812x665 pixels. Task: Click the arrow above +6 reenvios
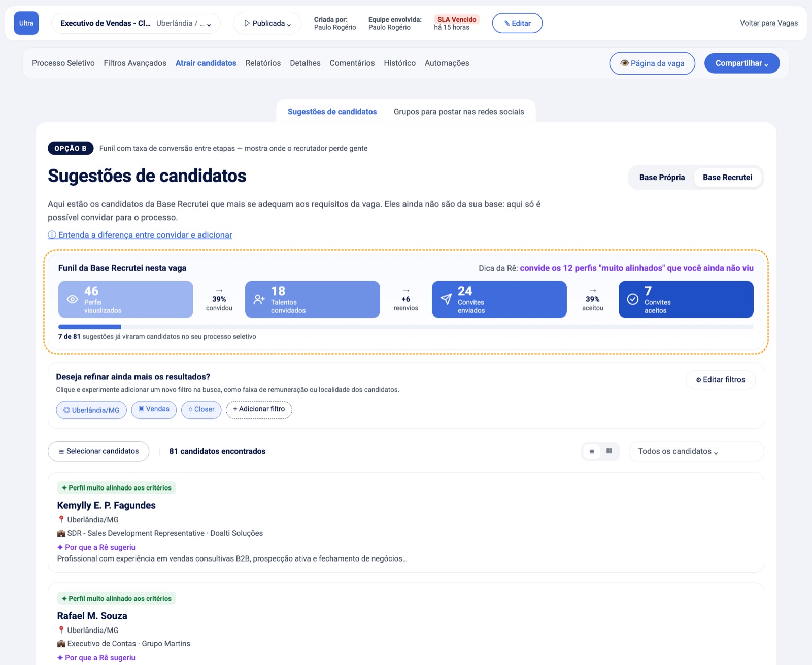click(x=406, y=291)
